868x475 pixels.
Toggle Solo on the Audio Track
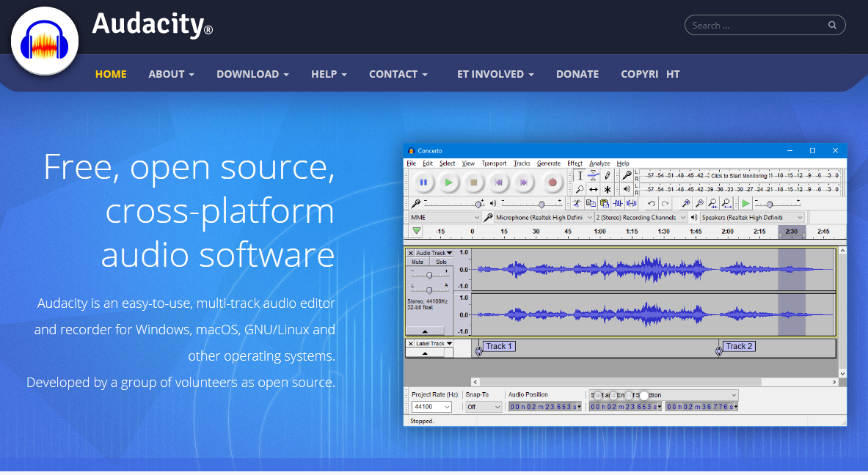click(x=440, y=262)
